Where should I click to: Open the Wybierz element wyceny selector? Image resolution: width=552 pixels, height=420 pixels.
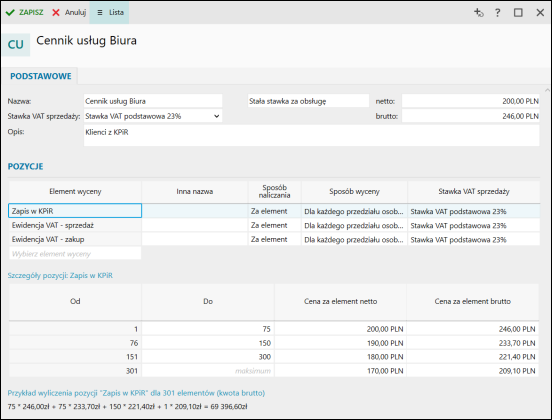pos(75,253)
